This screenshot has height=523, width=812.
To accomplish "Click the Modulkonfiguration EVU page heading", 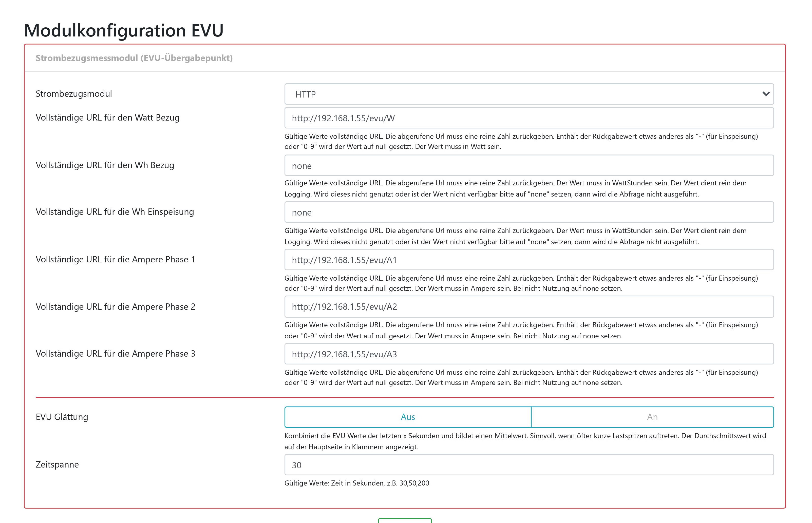I will 124,30.
